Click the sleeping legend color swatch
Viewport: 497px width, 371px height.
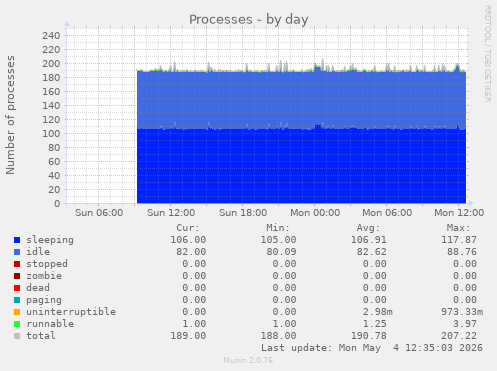(x=17, y=240)
